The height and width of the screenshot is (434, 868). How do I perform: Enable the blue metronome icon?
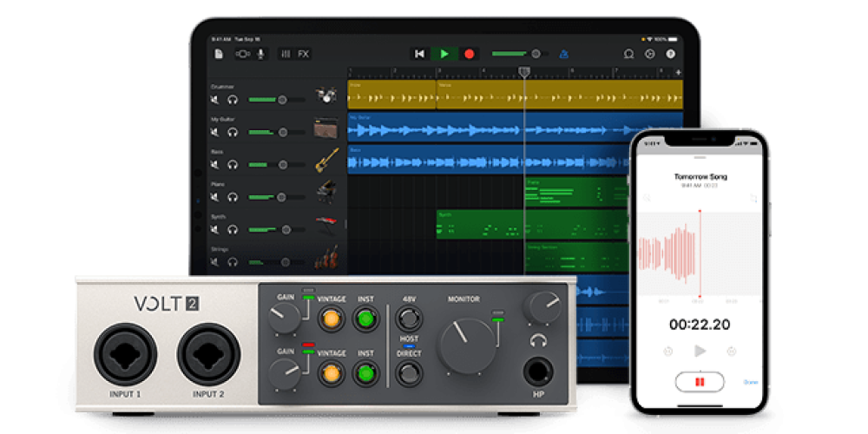tap(564, 54)
